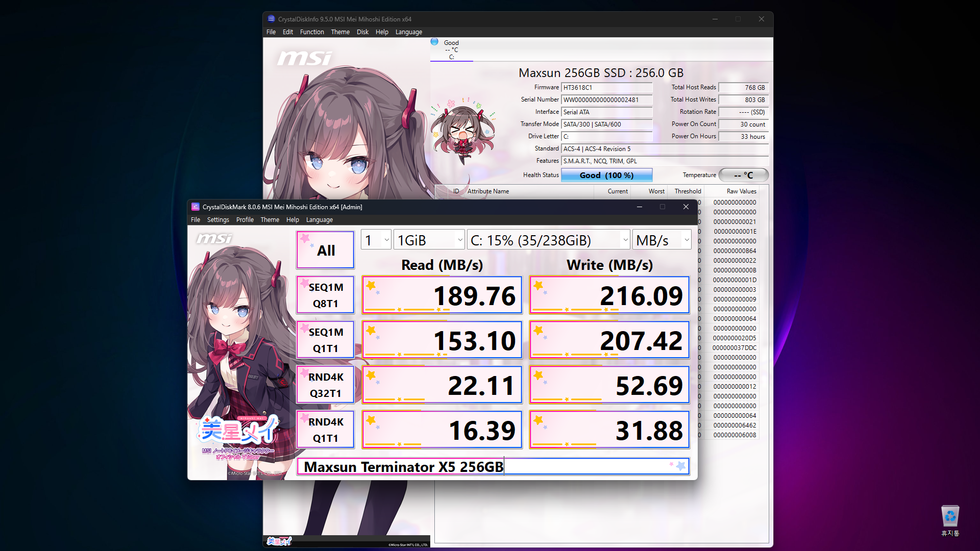The height and width of the screenshot is (551, 980).
Task: Click the read result 153.10
Action: pyautogui.click(x=442, y=340)
